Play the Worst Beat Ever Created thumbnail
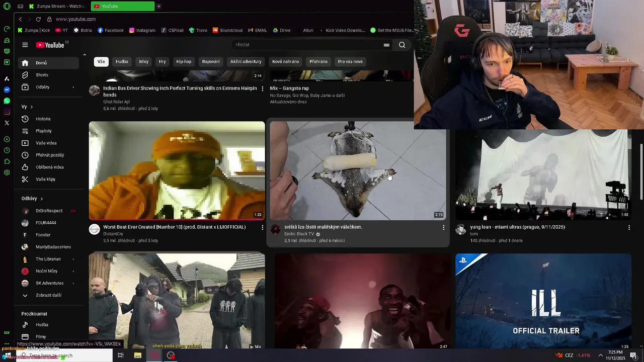Viewport: 644px width, 362px height. click(x=177, y=170)
